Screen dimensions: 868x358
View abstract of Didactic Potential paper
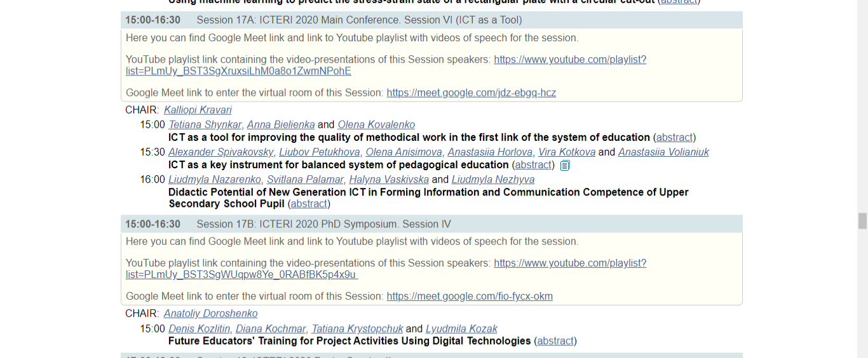click(309, 204)
